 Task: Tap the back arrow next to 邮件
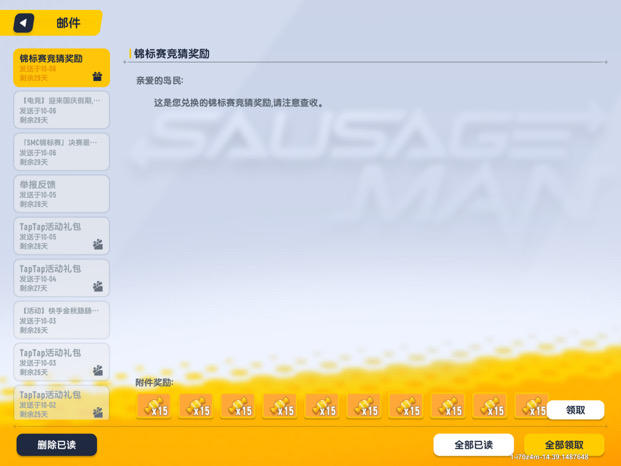pos(23,23)
